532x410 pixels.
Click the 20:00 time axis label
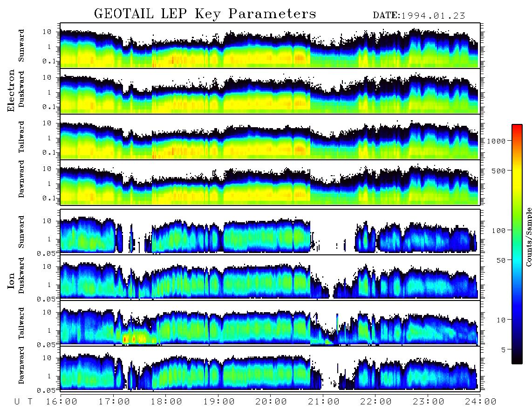(271, 402)
